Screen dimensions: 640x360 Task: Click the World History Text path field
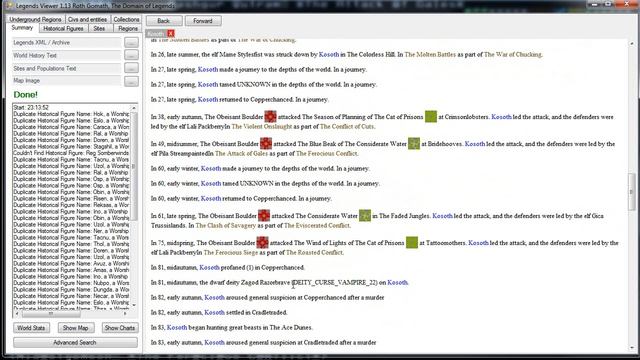click(x=67, y=55)
